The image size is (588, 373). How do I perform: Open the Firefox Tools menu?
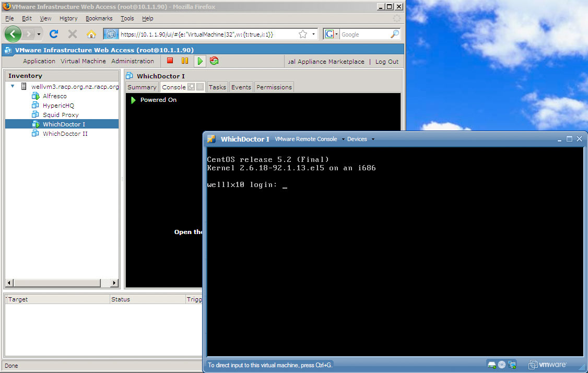point(127,18)
